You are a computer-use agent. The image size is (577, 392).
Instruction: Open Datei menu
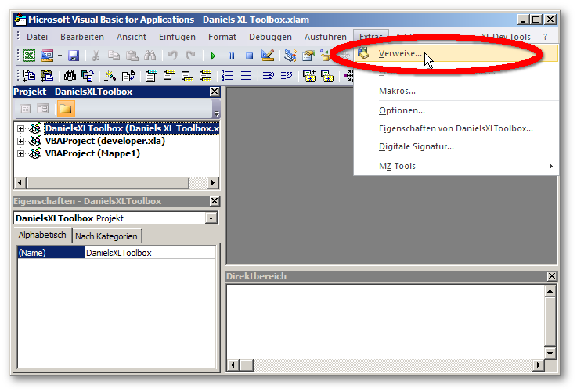click(x=37, y=37)
